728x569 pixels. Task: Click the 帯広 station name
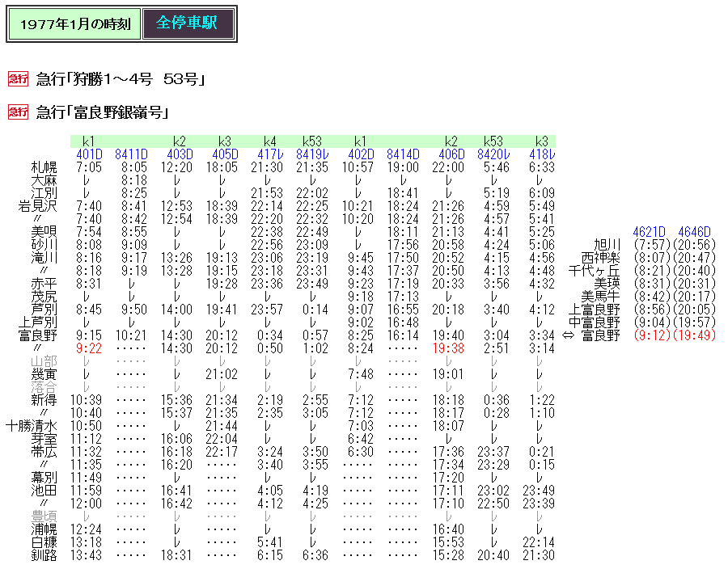[x=44, y=452]
